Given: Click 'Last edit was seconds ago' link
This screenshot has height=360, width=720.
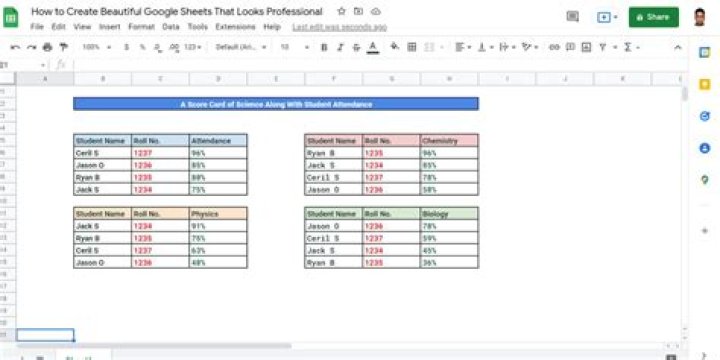Looking at the screenshot, I should click(339, 27).
